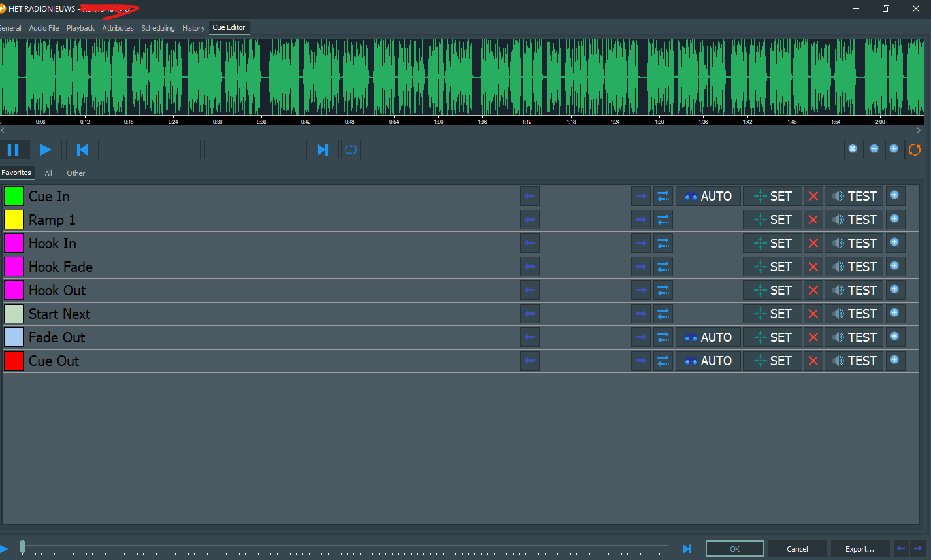Move Ramp 1 marker left
Image resolution: width=931 pixels, height=560 pixels.
click(x=530, y=220)
